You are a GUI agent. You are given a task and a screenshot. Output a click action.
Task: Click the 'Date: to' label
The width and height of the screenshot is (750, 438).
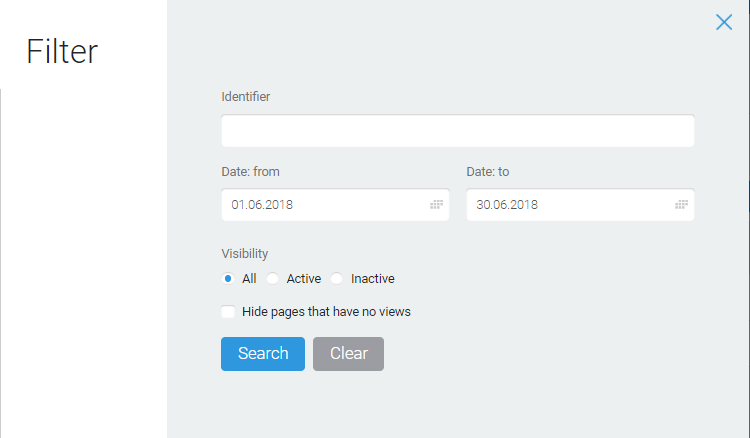tap(487, 172)
